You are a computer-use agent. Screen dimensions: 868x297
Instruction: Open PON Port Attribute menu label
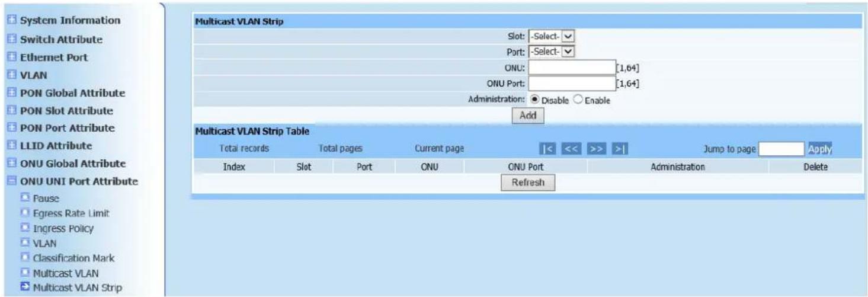tap(68, 128)
